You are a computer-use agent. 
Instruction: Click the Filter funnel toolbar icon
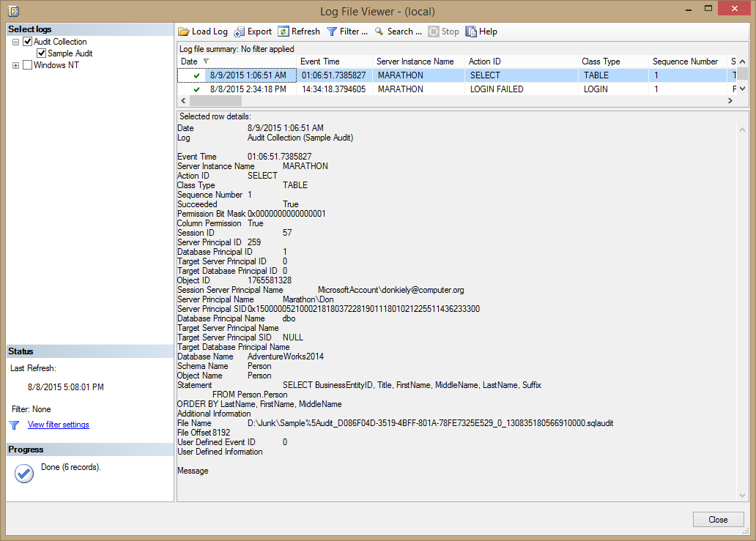[x=332, y=31]
